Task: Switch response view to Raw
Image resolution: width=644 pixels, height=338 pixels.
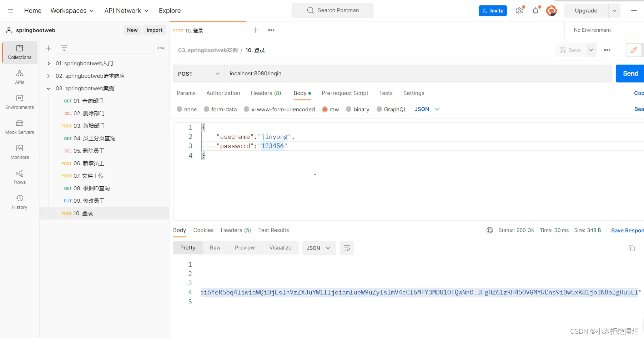Action: (215, 248)
